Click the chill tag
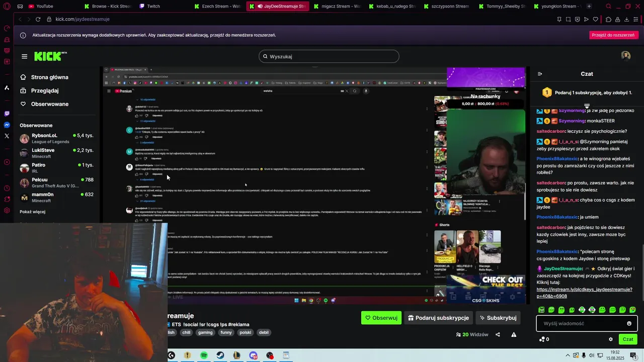Image resolution: width=644 pixels, height=362 pixels. (186, 332)
